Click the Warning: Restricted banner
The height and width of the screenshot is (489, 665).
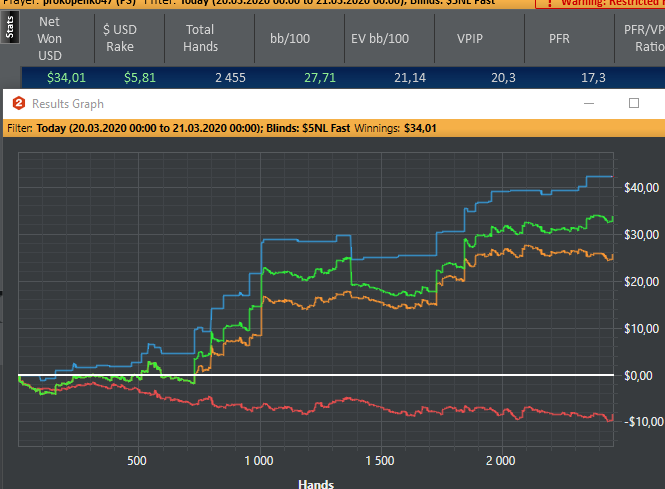point(600,3)
